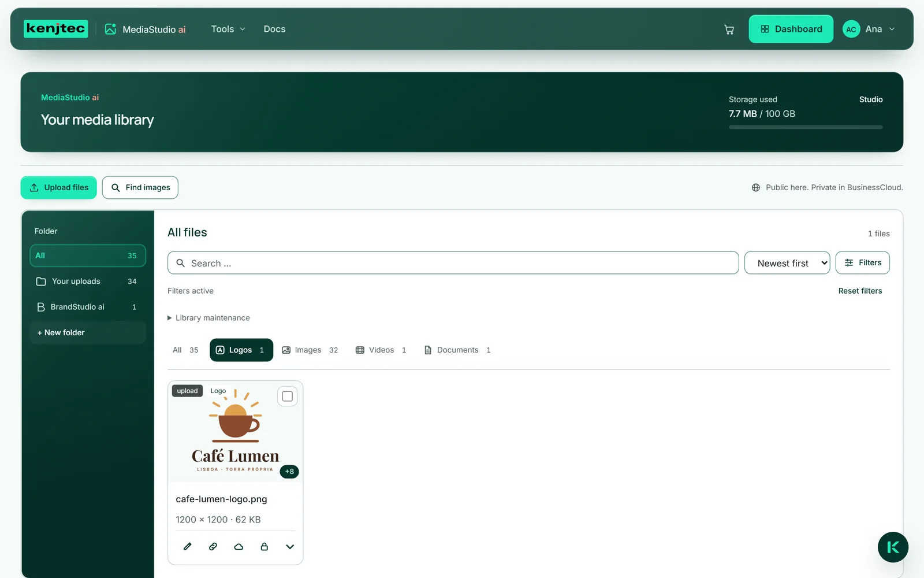The image size is (924, 578).
Task: Click into the Search field
Action: [x=453, y=263]
